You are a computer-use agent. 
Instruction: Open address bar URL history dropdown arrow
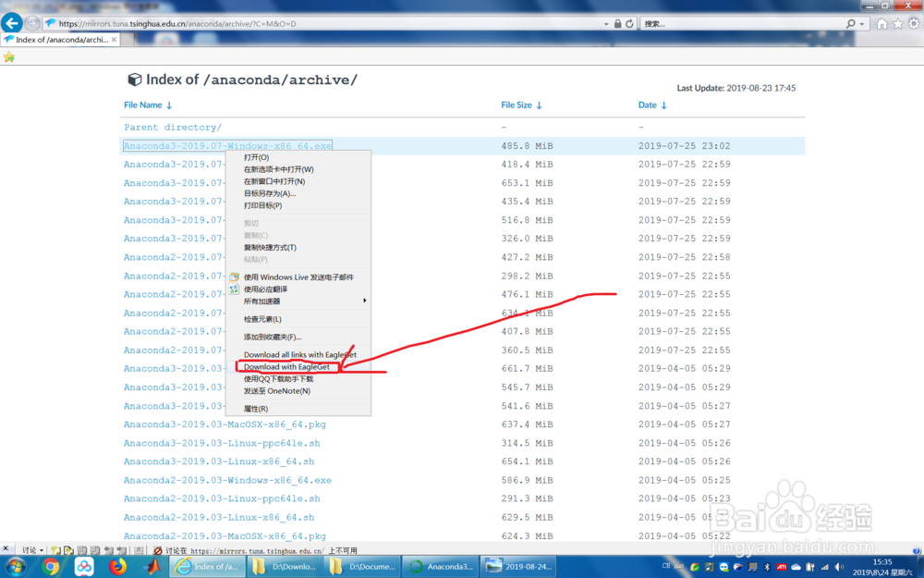point(606,24)
